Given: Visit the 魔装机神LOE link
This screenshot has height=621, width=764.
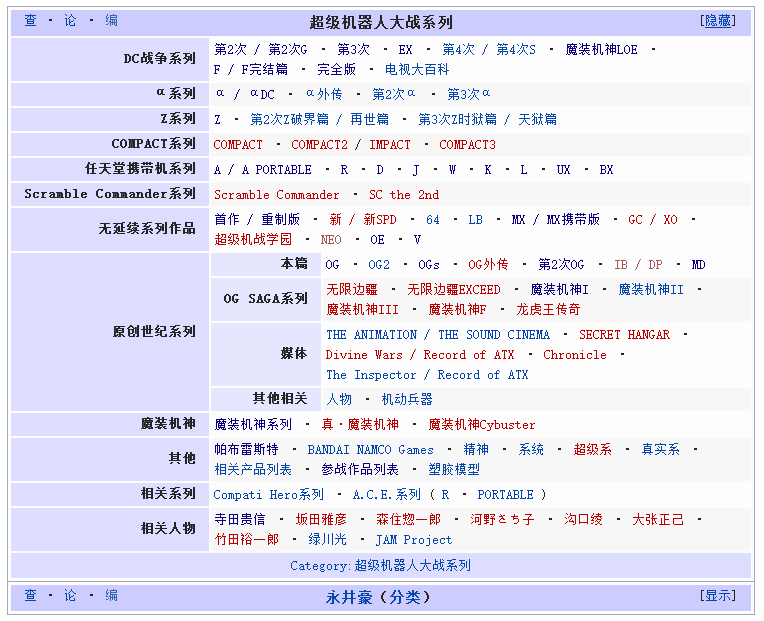Looking at the screenshot, I should 601,50.
